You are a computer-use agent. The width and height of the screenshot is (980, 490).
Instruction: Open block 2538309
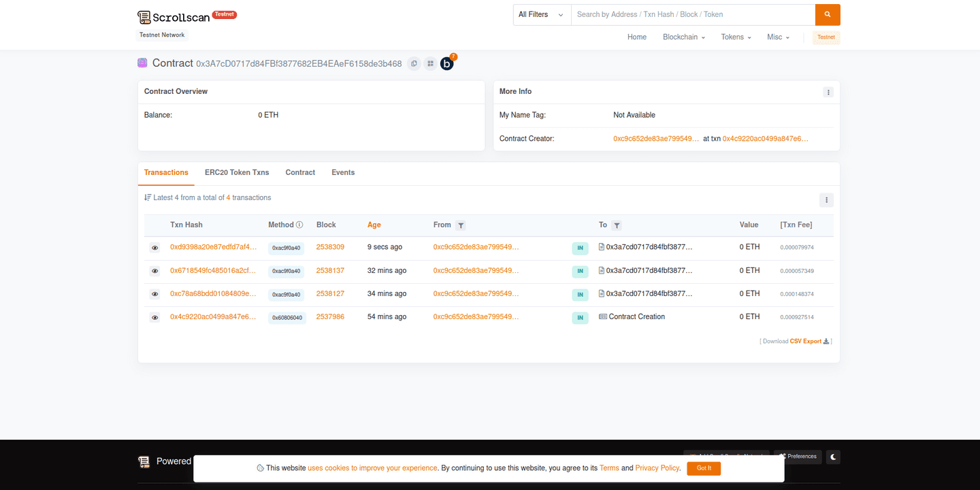tap(330, 247)
